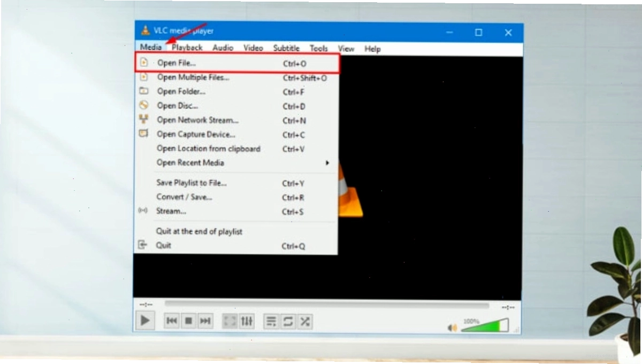Select Open Disc... menu entry
The height and width of the screenshot is (364, 642).
click(x=237, y=106)
